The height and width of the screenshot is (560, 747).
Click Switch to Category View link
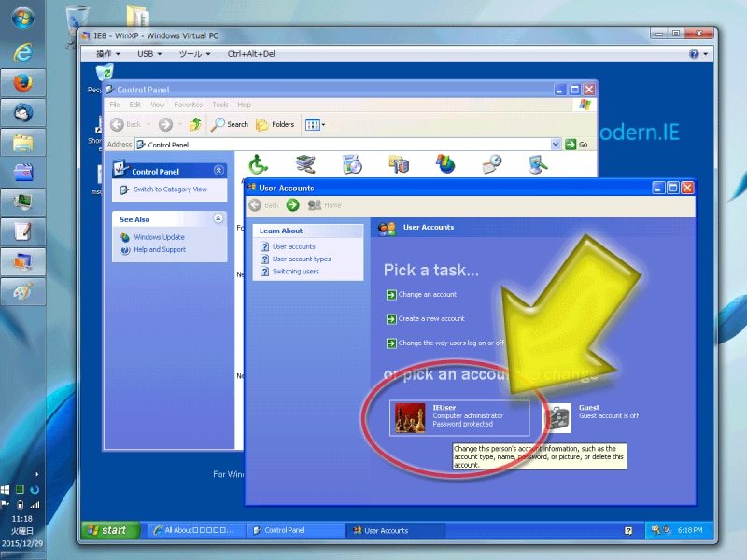[x=170, y=189]
